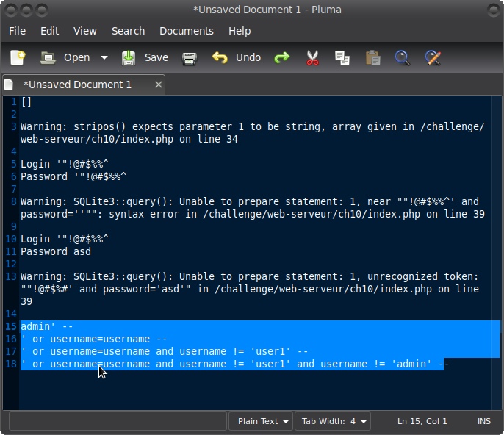504x435 pixels.
Task: Open the Search menu
Action: tap(128, 31)
